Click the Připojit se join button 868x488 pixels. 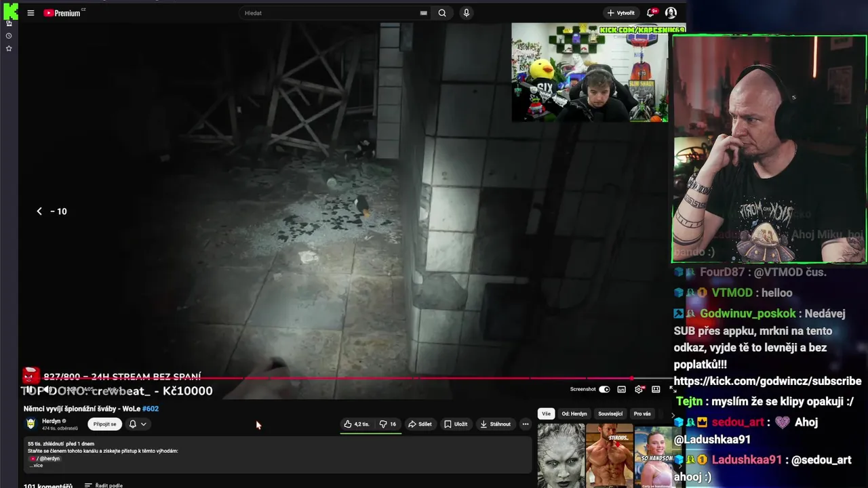[x=104, y=424]
